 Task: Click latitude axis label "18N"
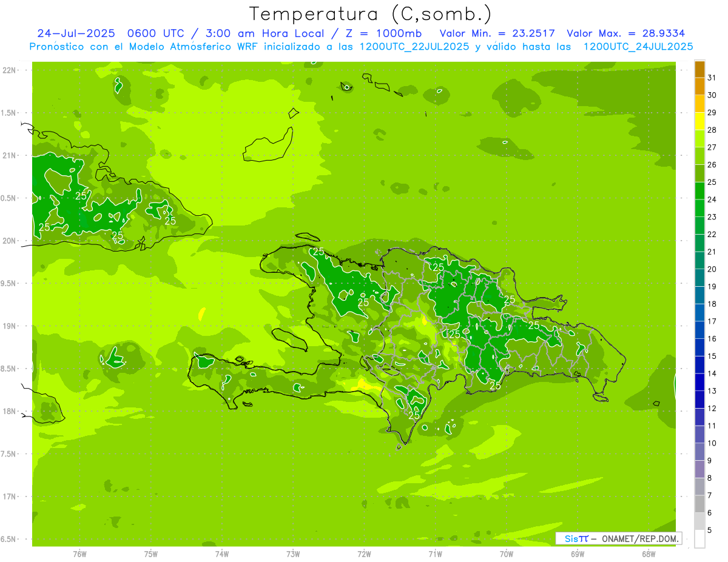(9, 411)
